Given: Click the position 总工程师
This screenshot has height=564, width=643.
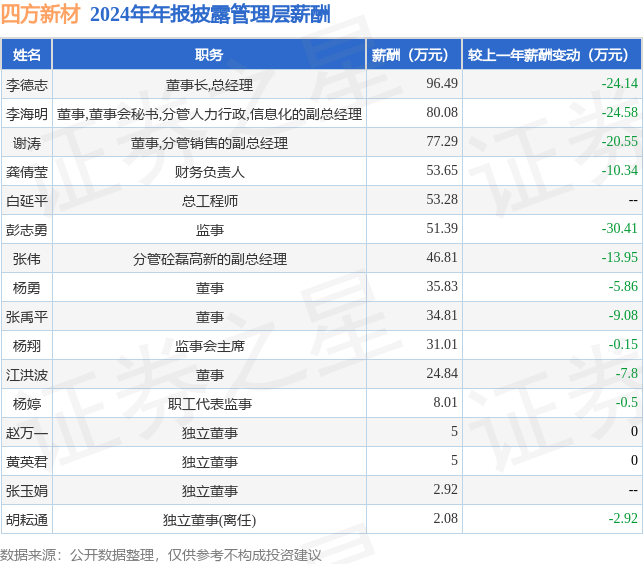Looking at the screenshot, I should pos(209,201).
